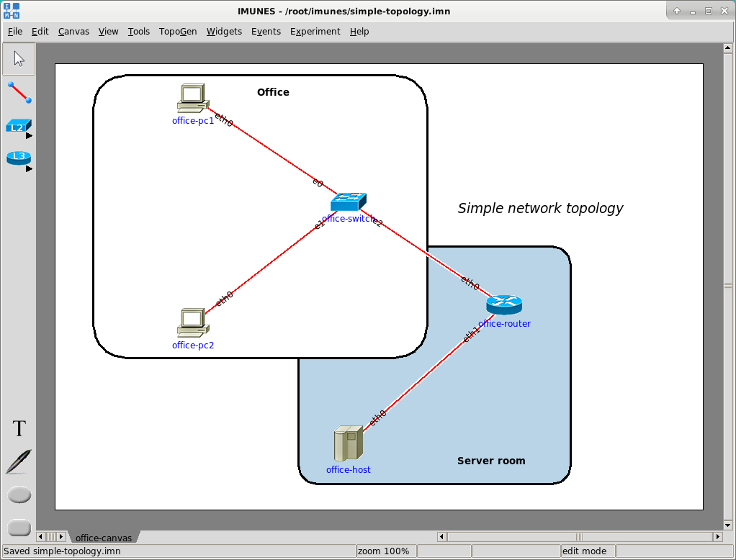This screenshot has width=736, height=560.
Task: Click the Office annotation title
Action: click(273, 92)
